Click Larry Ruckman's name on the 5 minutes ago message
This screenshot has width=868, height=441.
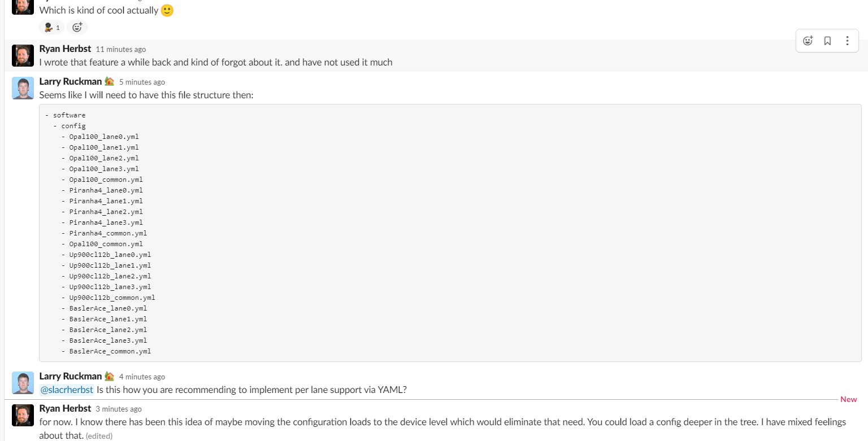click(71, 82)
